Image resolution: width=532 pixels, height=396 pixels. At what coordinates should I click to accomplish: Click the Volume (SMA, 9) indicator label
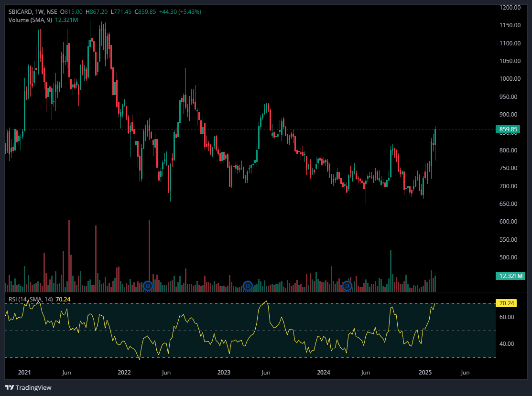point(30,20)
